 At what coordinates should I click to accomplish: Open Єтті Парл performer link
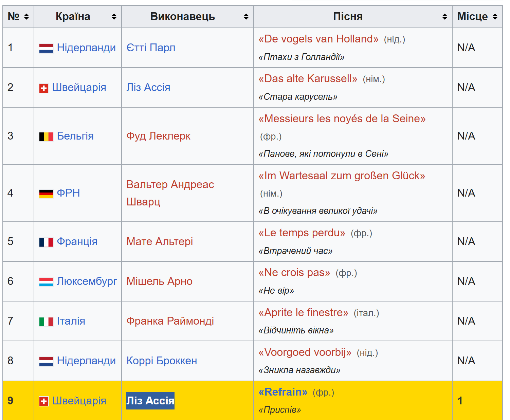point(151,48)
